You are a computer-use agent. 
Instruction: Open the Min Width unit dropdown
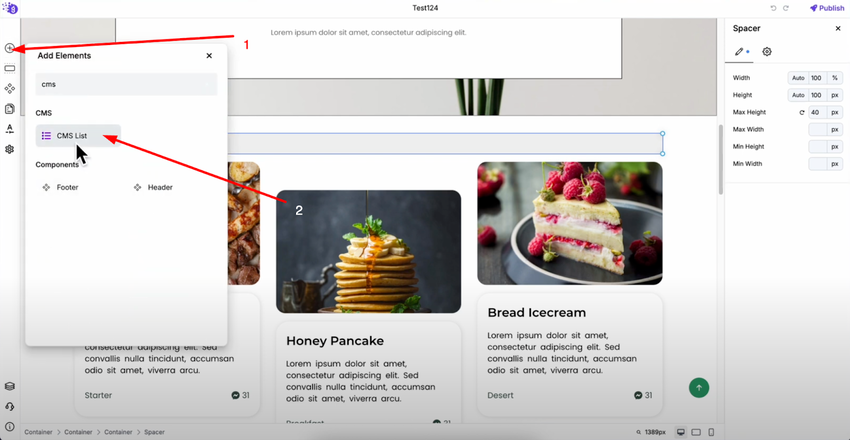(x=835, y=164)
